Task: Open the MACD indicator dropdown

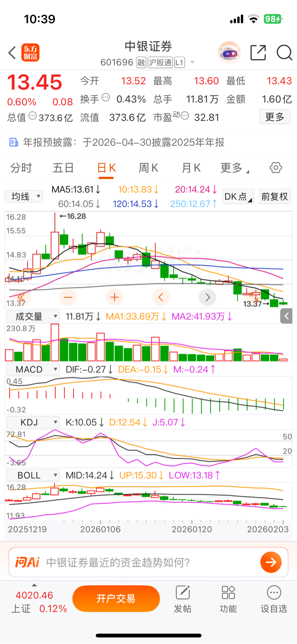Action: (x=33, y=369)
